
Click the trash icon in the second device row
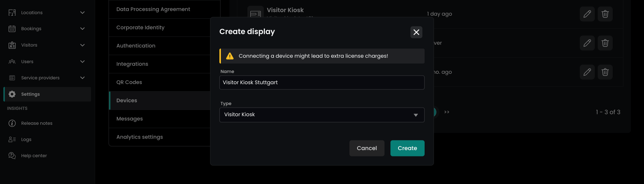pyautogui.click(x=605, y=43)
